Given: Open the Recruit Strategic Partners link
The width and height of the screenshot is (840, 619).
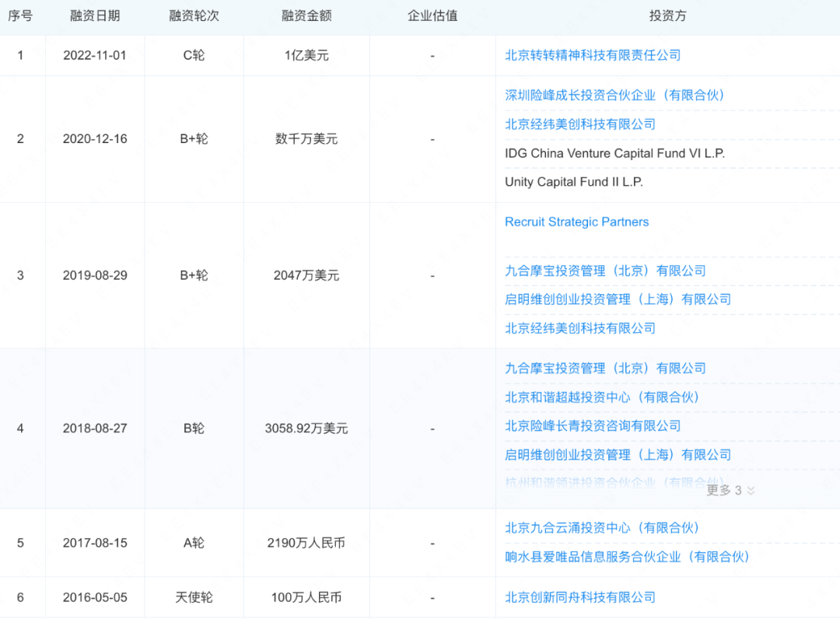Looking at the screenshot, I should (x=576, y=222).
